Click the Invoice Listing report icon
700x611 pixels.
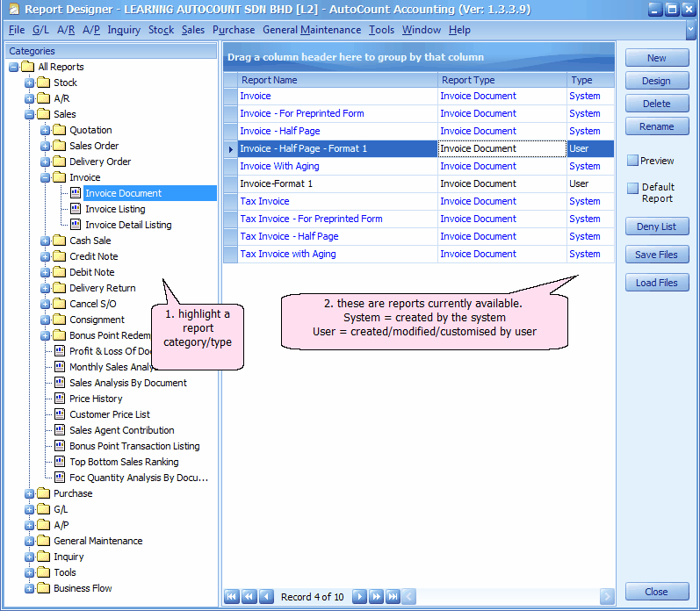(76, 209)
